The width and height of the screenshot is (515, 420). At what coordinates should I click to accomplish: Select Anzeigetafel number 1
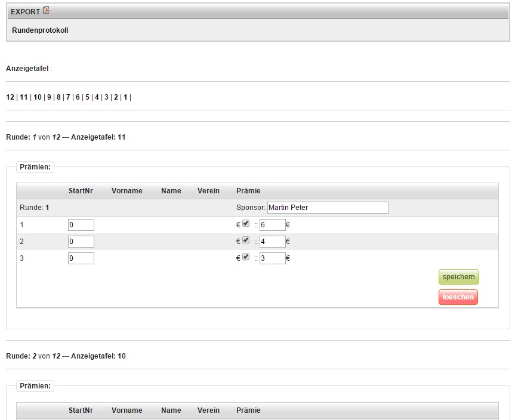pos(126,97)
